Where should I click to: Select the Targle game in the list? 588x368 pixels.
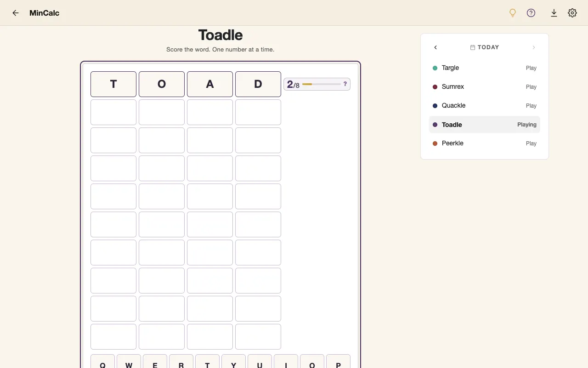pyautogui.click(x=485, y=68)
